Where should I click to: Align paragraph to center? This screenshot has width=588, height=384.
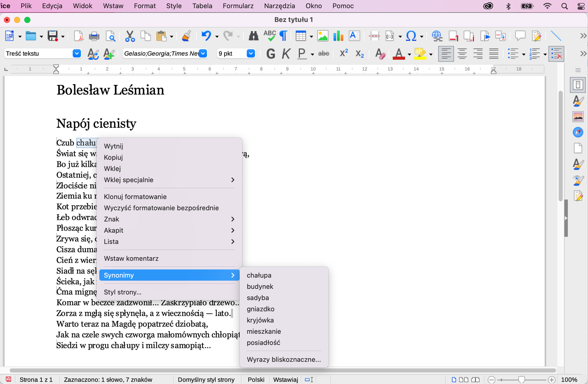click(x=462, y=54)
